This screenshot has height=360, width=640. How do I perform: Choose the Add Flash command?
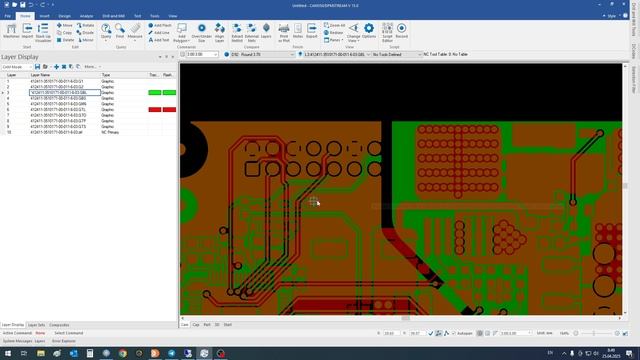coord(160,25)
